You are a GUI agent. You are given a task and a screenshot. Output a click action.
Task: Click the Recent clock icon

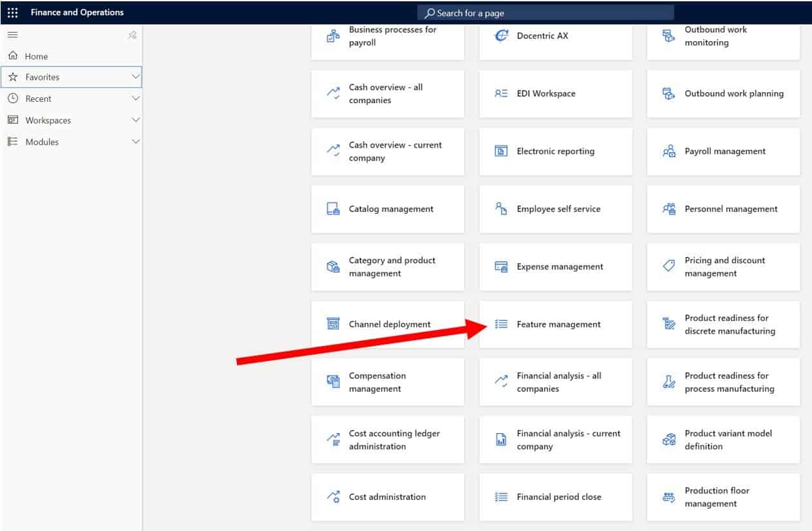13,99
